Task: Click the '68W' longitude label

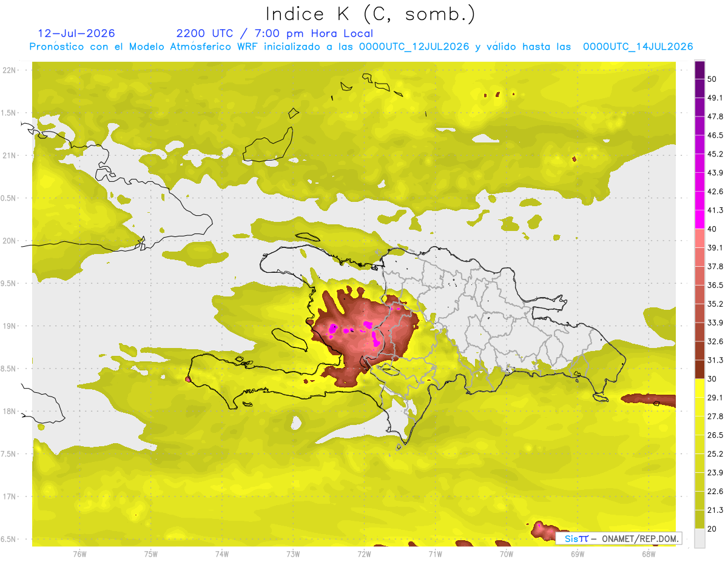Action: pos(649,554)
